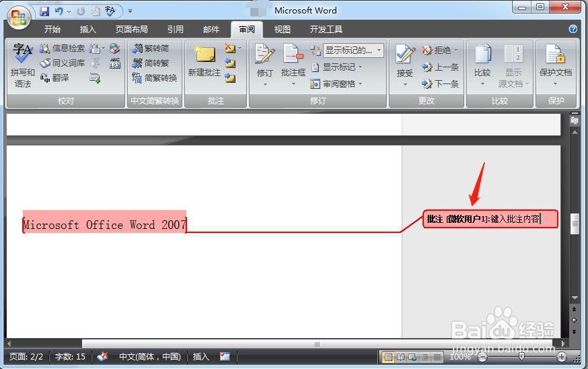Expand delete comment dropdown arrow
The width and height of the screenshot is (588, 369).
tap(240, 48)
